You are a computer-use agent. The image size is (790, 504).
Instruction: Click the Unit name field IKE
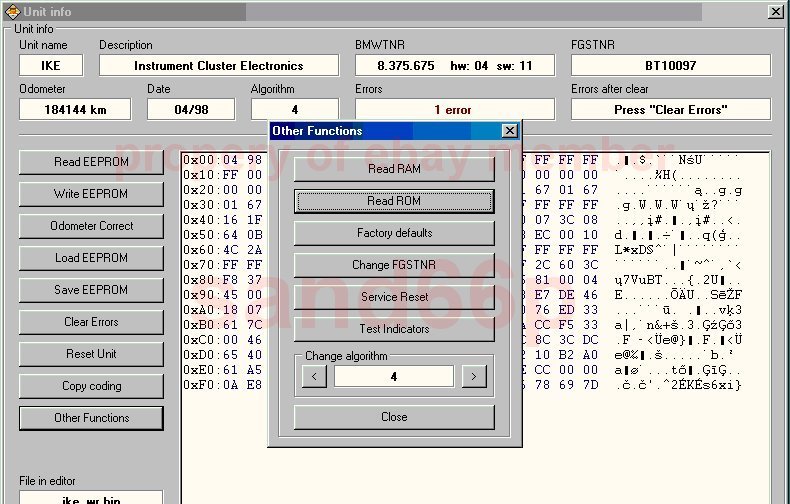[x=51, y=66]
